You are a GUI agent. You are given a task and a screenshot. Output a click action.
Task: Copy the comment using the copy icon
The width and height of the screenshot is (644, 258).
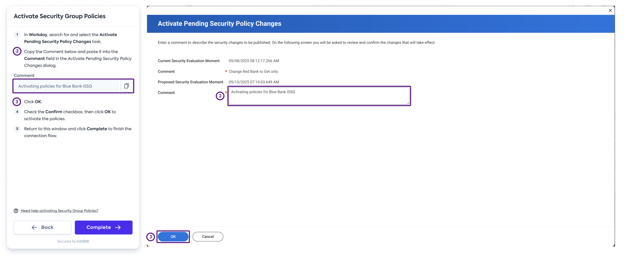click(126, 86)
